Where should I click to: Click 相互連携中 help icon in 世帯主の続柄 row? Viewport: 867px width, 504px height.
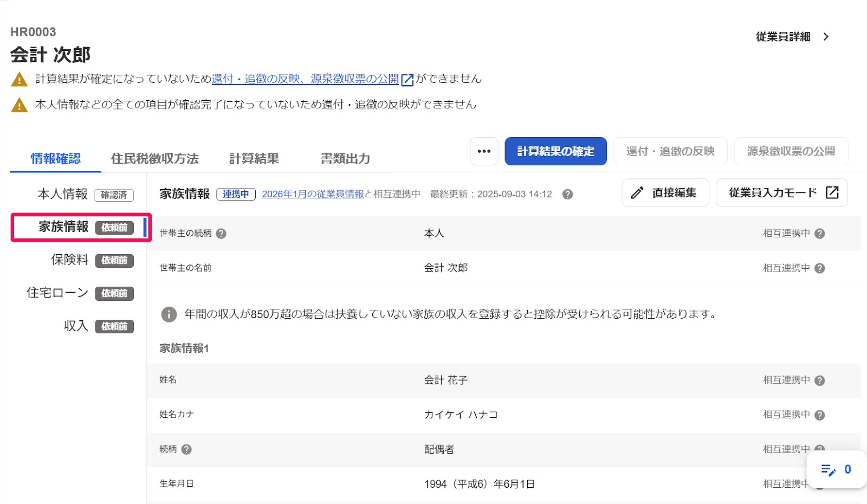[x=819, y=234]
